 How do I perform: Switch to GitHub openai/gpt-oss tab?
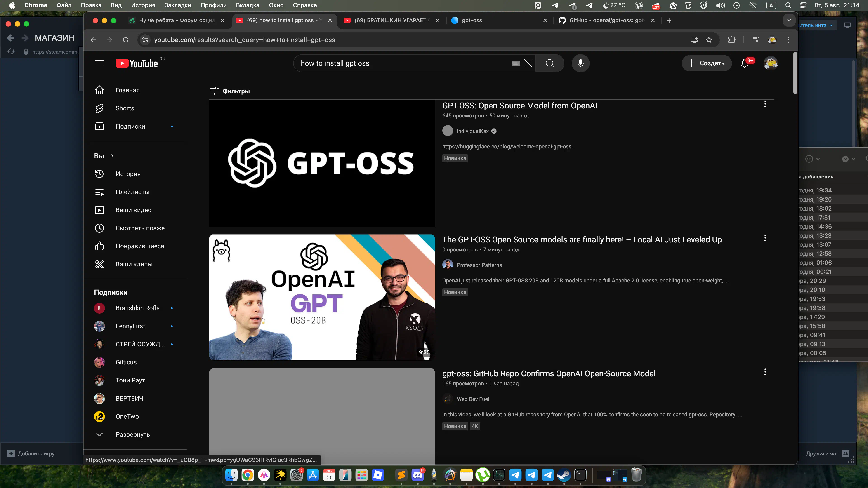coord(606,20)
